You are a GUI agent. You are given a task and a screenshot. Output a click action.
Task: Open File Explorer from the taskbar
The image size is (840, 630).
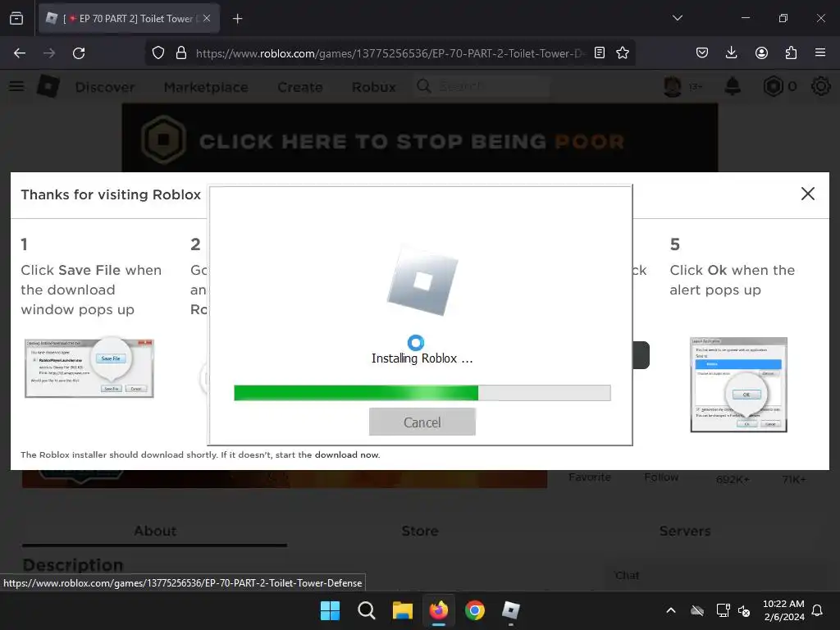point(402,610)
